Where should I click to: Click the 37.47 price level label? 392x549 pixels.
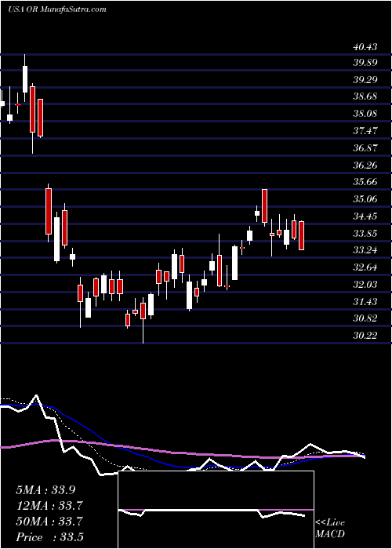point(365,131)
